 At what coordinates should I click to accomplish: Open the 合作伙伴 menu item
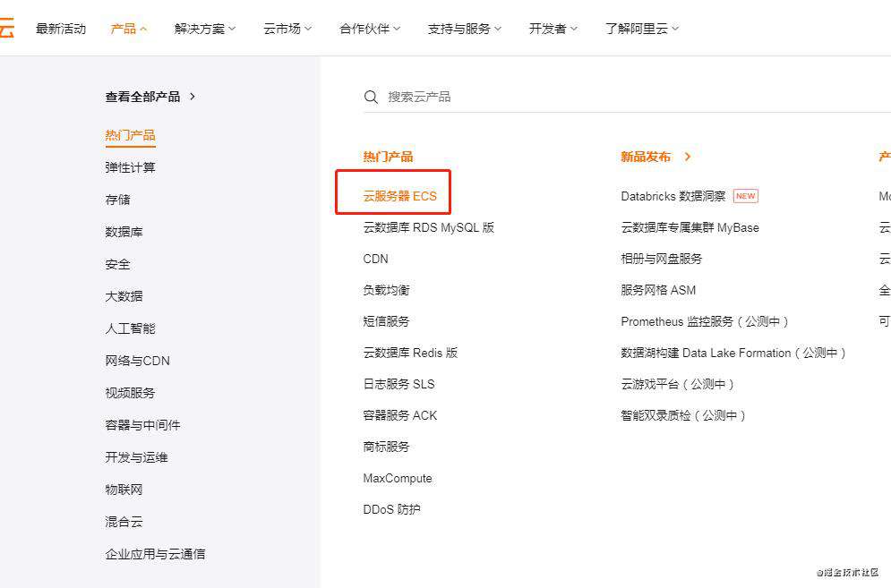pyautogui.click(x=364, y=29)
